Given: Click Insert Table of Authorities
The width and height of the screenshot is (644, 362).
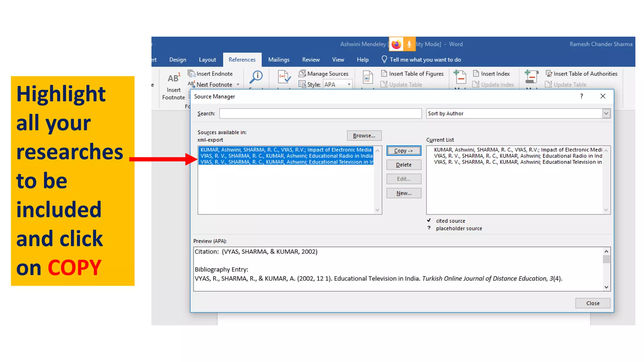Looking at the screenshot, I should (x=581, y=74).
